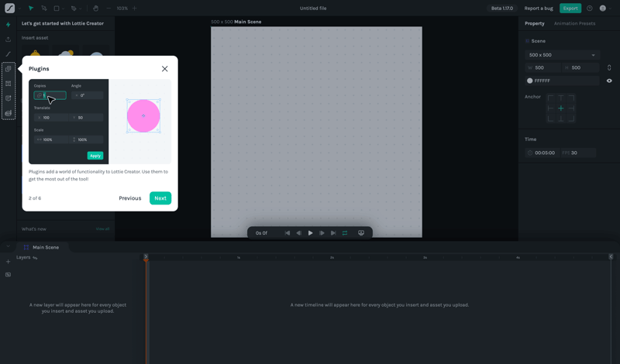Click the FFFFFF background color swatch
Image resolution: width=620 pixels, height=364 pixels.
530,81
